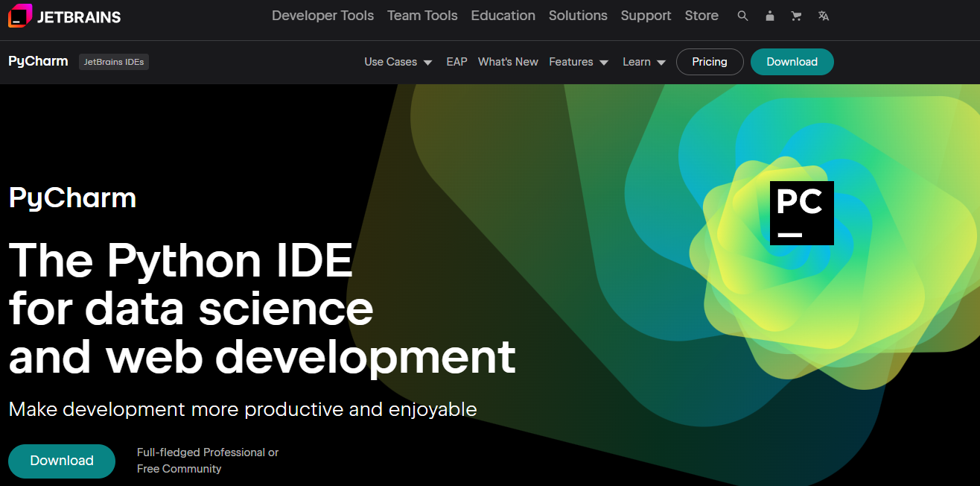Click "Make development more productive and enjoyable" text

coord(243,409)
